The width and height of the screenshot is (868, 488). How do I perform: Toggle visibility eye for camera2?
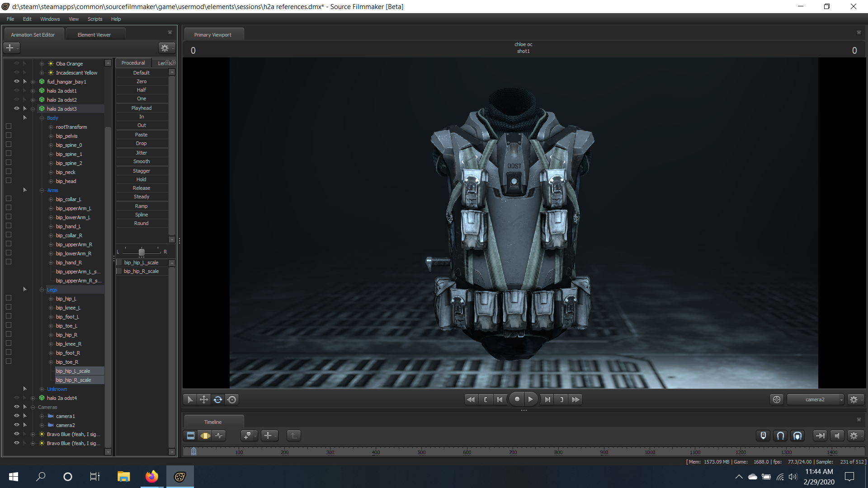coord(17,425)
